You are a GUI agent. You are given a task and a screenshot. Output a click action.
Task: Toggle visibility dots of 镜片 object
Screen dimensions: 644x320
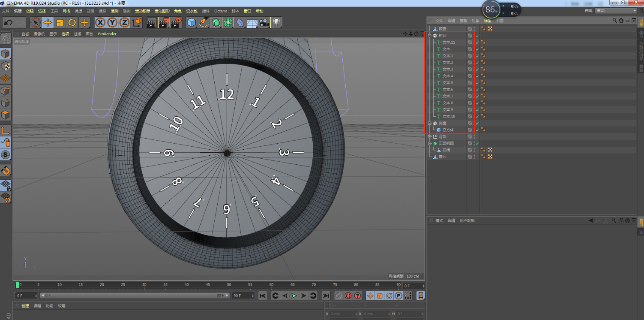(x=474, y=157)
